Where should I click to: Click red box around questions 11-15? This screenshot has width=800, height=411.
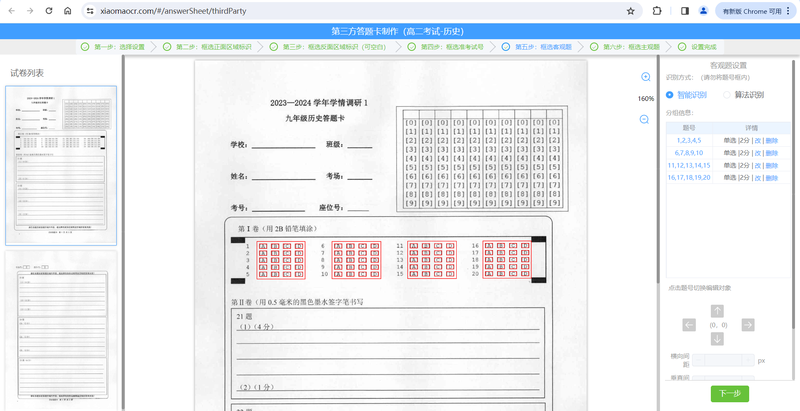[x=432, y=260]
